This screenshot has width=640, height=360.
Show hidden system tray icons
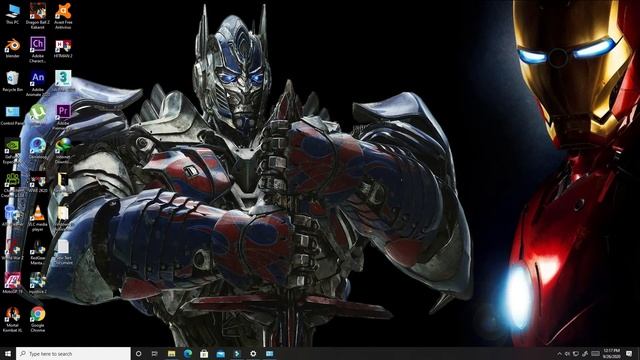(x=559, y=353)
